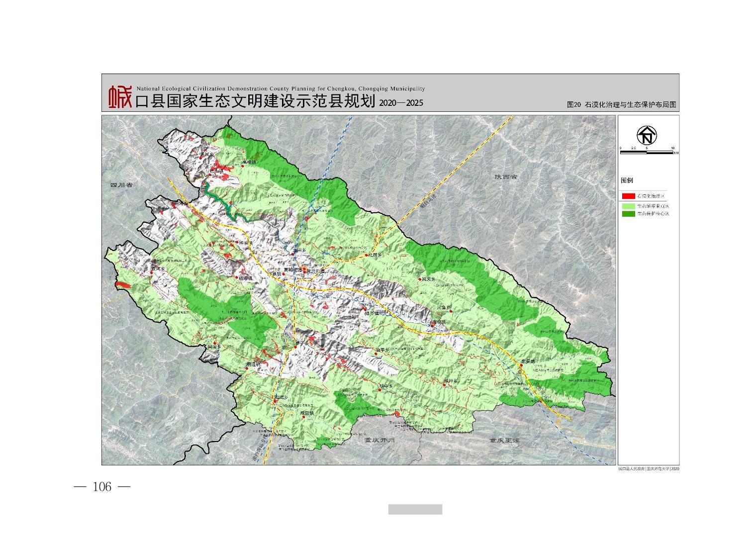The height and width of the screenshot is (534, 756).
Task: Click the 厚坪乡 township label
Action: pyautogui.click(x=450, y=381)
